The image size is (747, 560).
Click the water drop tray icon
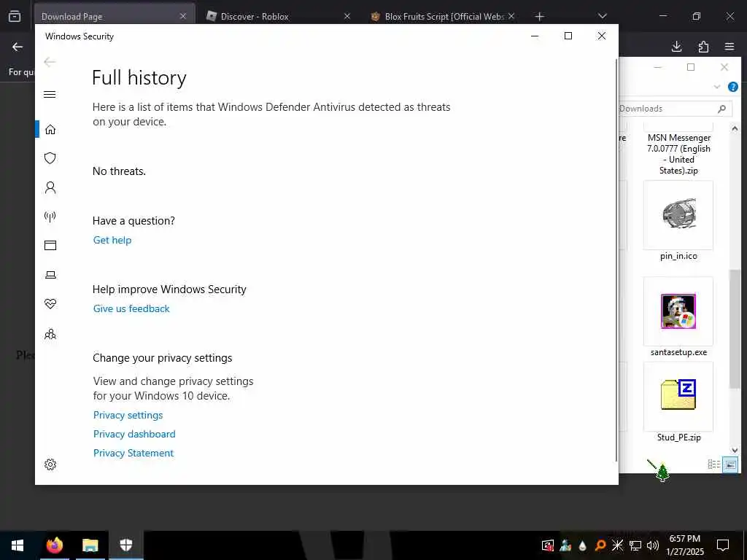582,545
